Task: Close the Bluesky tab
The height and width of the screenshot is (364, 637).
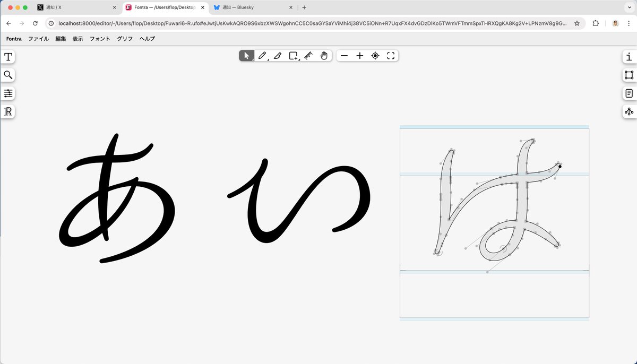Action: [x=290, y=7]
